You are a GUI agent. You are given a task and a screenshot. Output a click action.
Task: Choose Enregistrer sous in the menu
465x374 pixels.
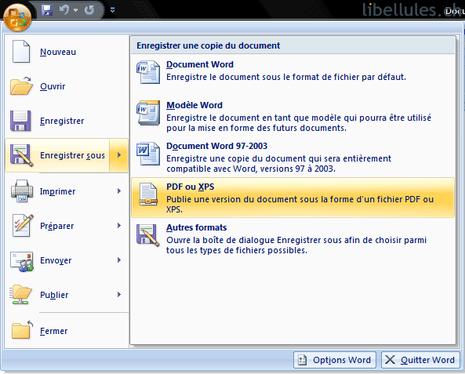pyautogui.click(x=58, y=155)
